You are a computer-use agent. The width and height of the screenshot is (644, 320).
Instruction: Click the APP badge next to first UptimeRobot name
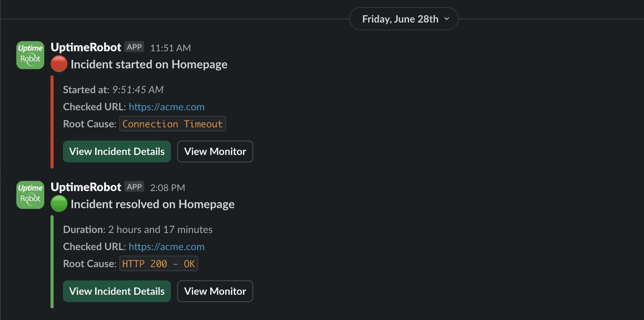pos(134,47)
